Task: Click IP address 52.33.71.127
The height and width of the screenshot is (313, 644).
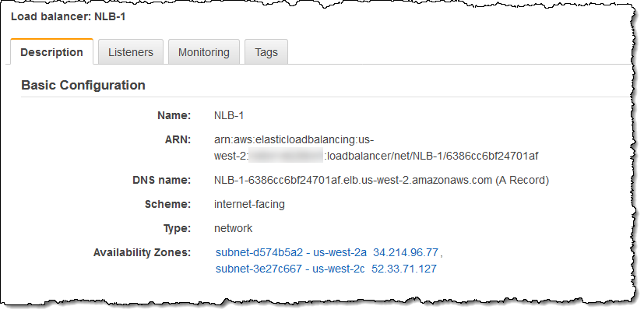Action: pyautogui.click(x=405, y=269)
